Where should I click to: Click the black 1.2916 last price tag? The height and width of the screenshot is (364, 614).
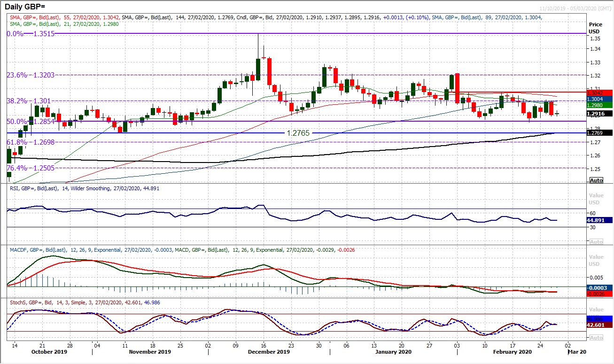pyautogui.click(x=600, y=114)
